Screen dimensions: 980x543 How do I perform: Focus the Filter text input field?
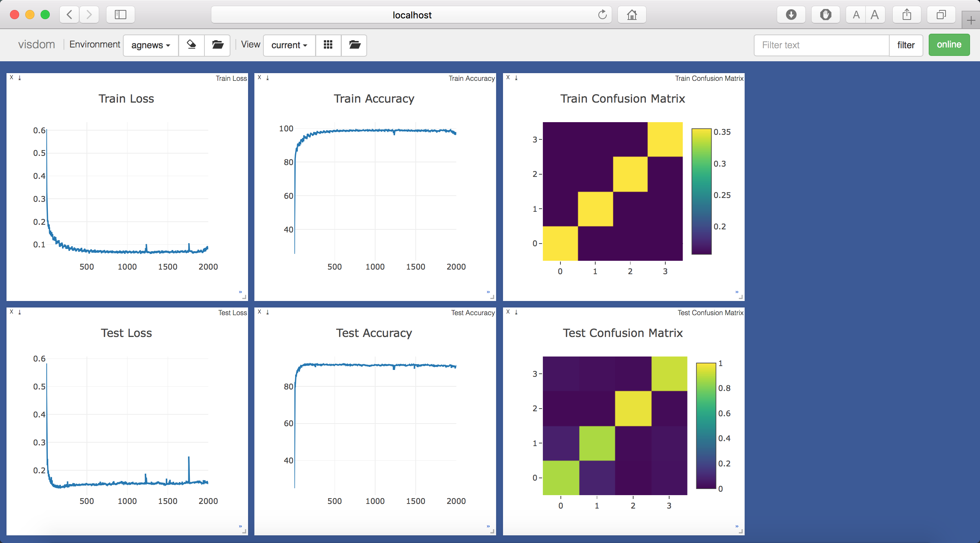(821, 45)
